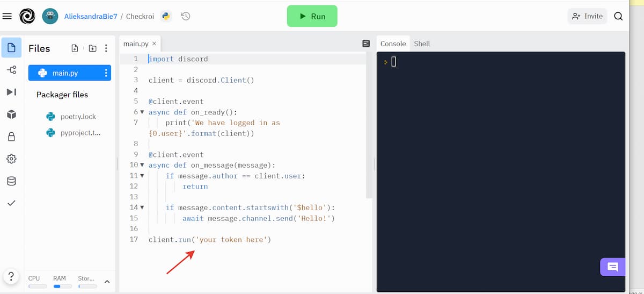The width and height of the screenshot is (644, 294).
Task: Select the Console tab
Action: (393, 44)
